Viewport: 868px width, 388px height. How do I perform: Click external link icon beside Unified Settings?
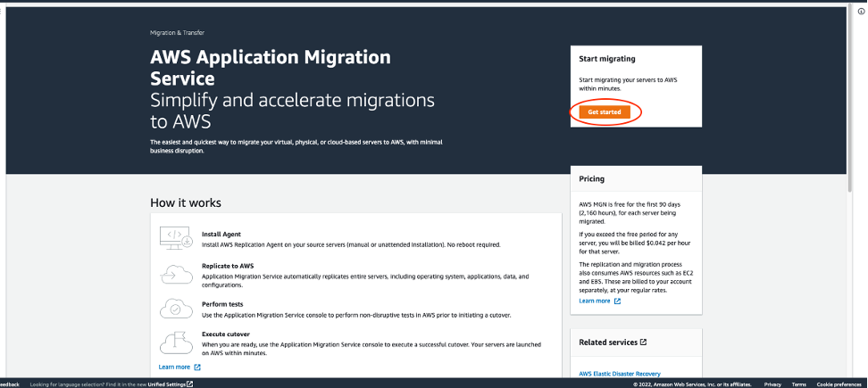[190, 384]
